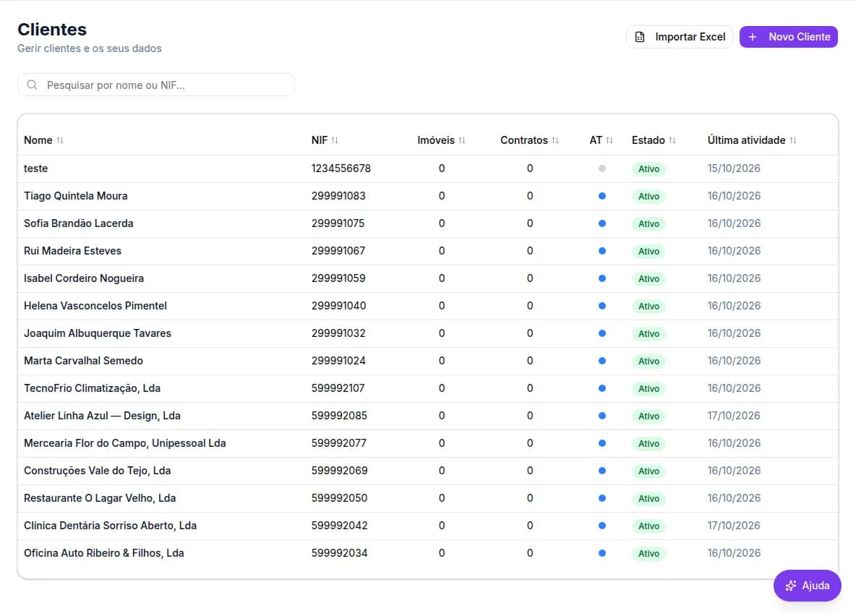The image size is (856, 616).
Task: Click the NIF 1234556678
Action: tap(341, 168)
